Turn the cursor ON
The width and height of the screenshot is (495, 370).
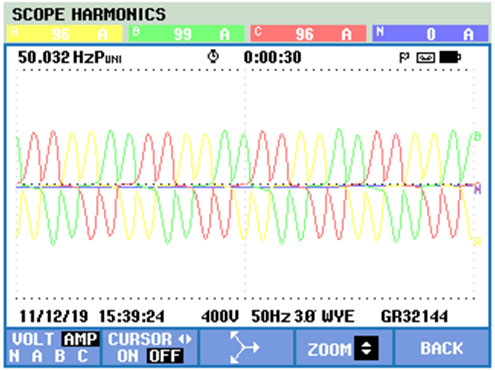click(x=128, y=356)
